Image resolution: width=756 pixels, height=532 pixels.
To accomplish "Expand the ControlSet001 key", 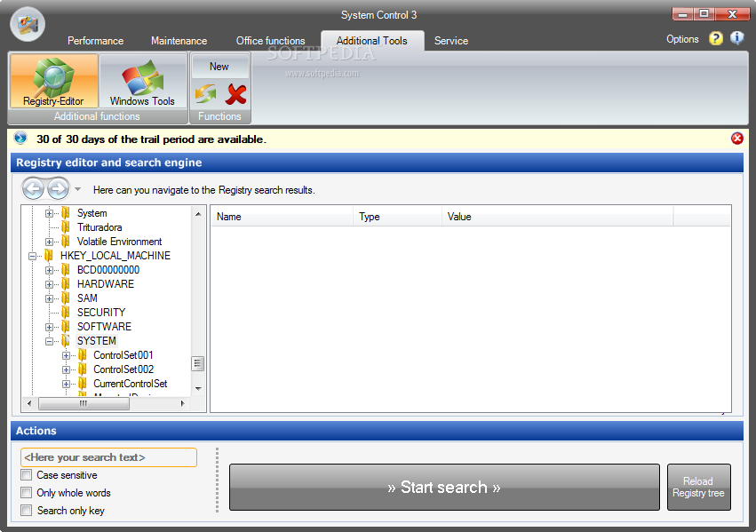I will point(66,355).
